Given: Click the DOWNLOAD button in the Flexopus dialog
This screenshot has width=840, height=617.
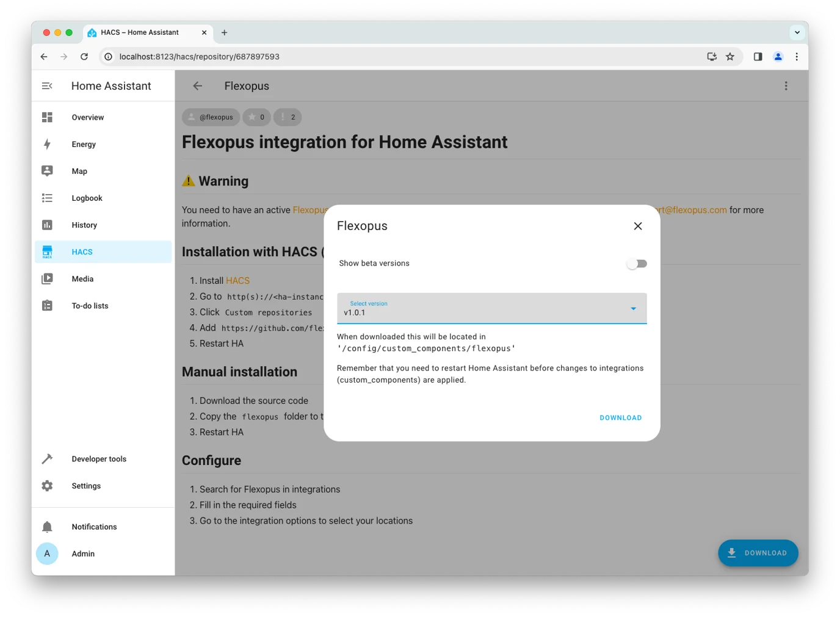Looking at the screenshot, I should [x=620, y=418].
